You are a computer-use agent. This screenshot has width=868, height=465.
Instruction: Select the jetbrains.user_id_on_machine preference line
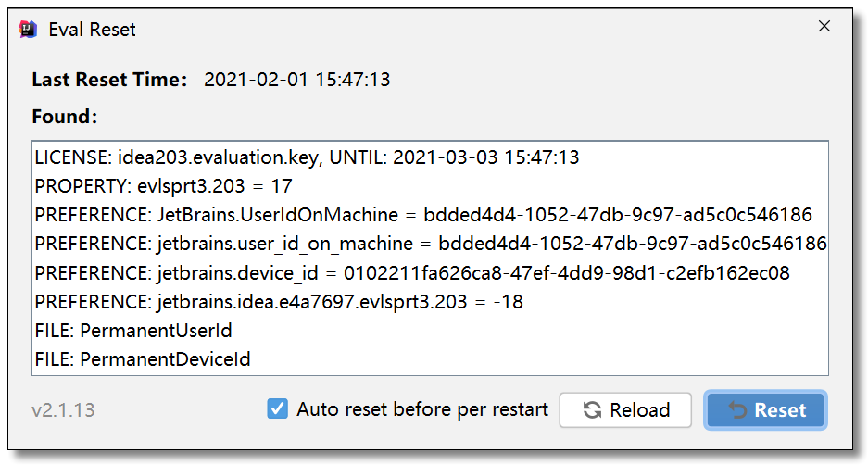pos(430,245)
